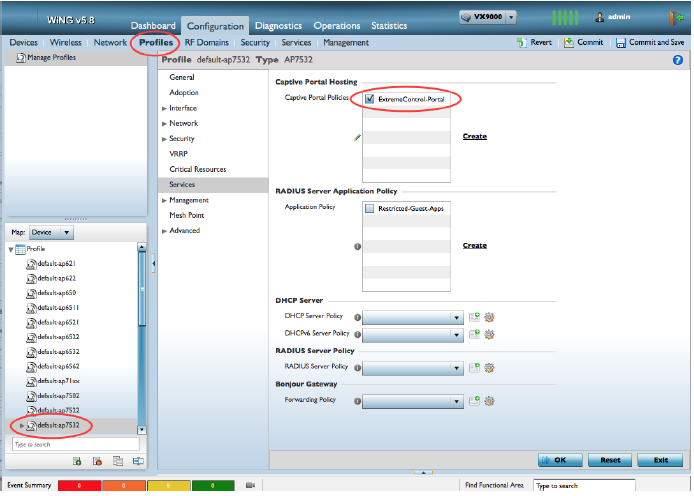Click the gear icon for Bonjour Forwarding Policy
The image size is (694, 496).
coord(489,400)
